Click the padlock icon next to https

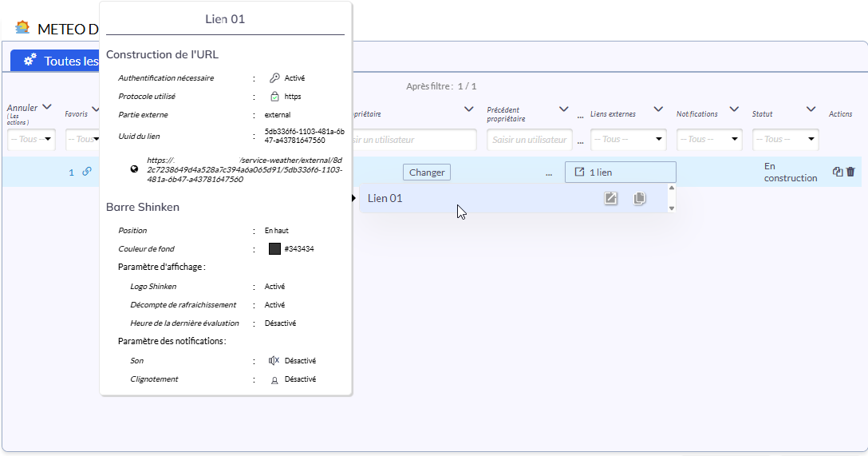point(274,97)
